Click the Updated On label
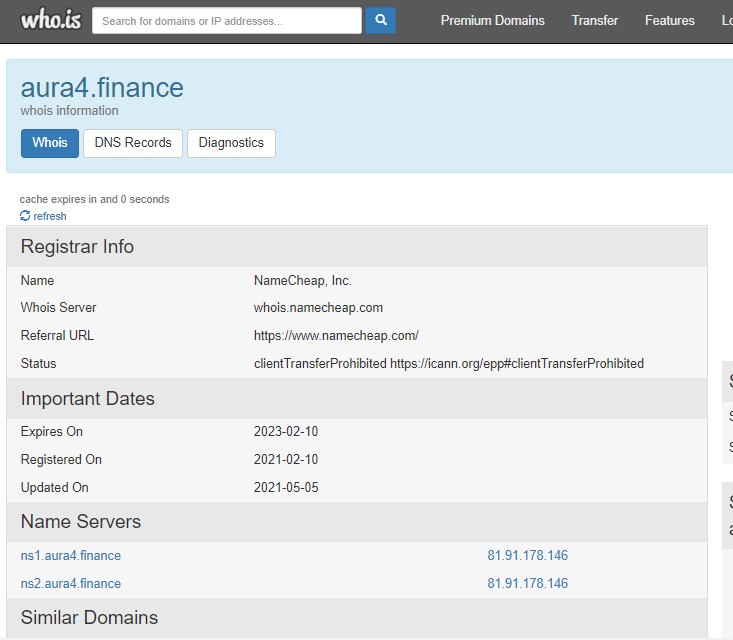The height and width of the screenshot is (640, 733). tap(55, 487)
